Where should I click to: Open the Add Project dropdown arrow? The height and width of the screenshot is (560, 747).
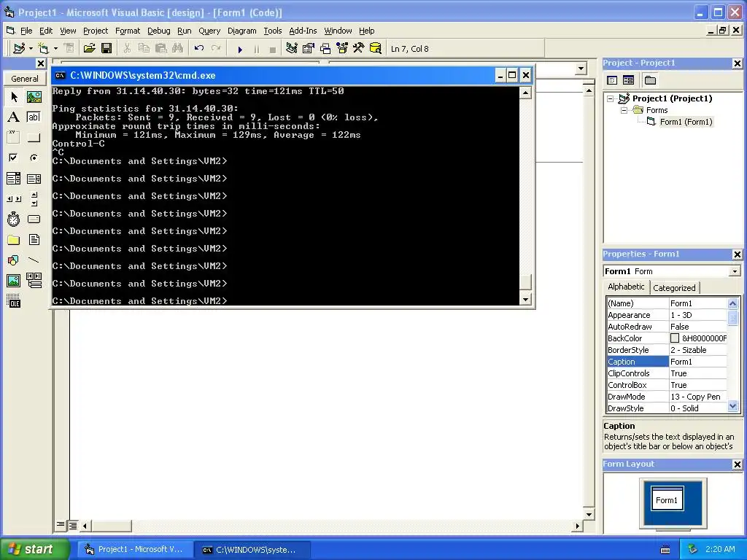(x=31, y=49)
